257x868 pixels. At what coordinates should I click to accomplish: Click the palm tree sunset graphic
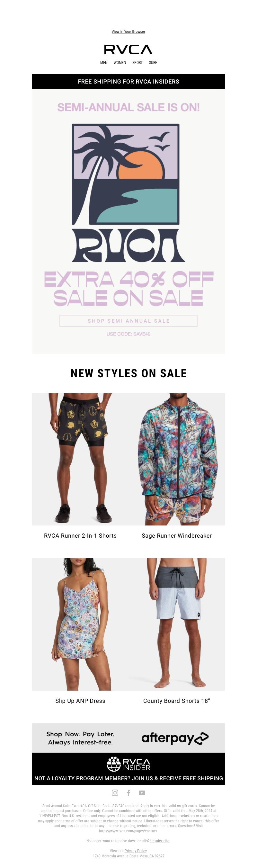(126, 174)
